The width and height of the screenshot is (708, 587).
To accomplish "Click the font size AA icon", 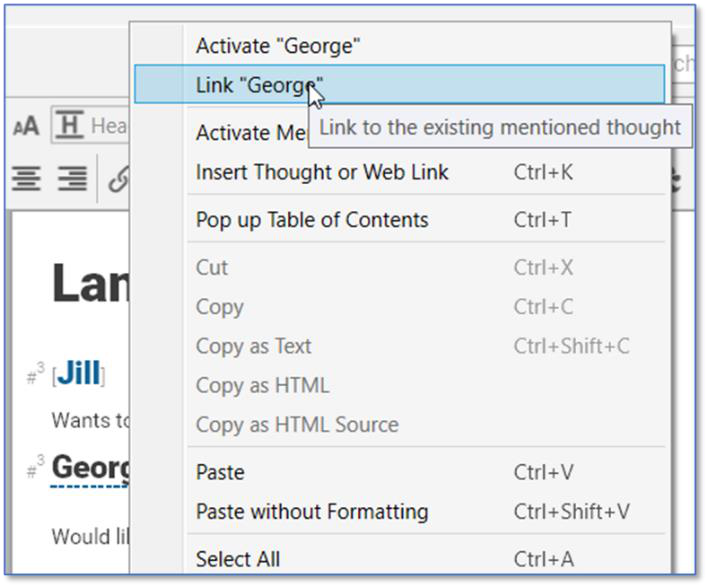I will coord(25,126).
